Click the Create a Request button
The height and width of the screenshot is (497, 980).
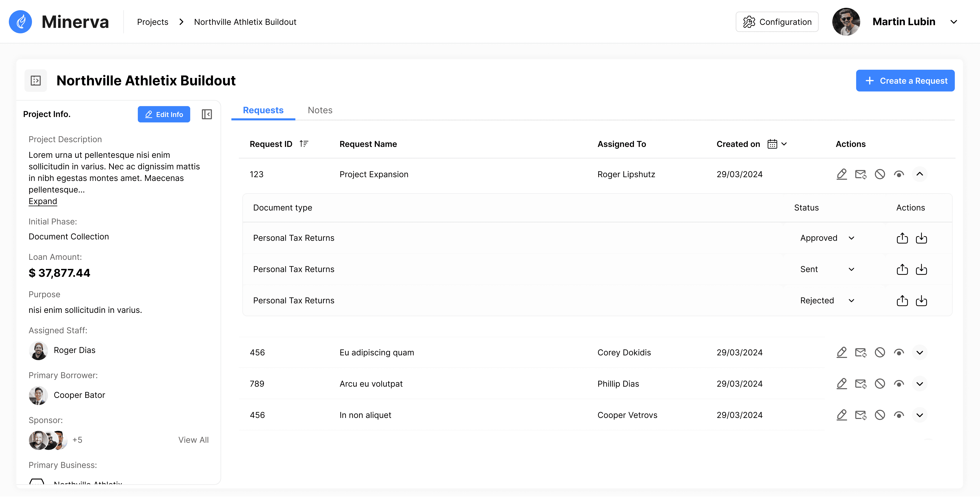pos(905,81)
